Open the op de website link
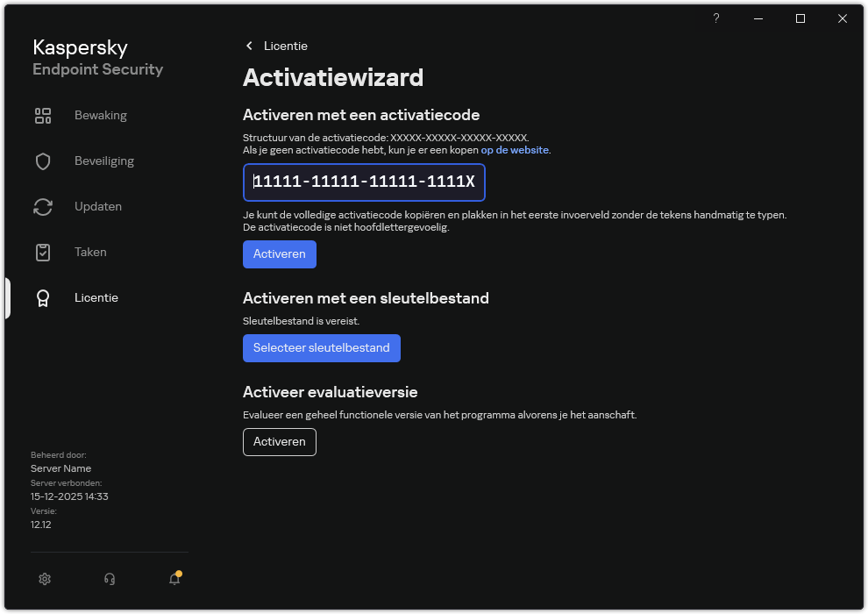The image size is (868, 614). tap(515, 149)
